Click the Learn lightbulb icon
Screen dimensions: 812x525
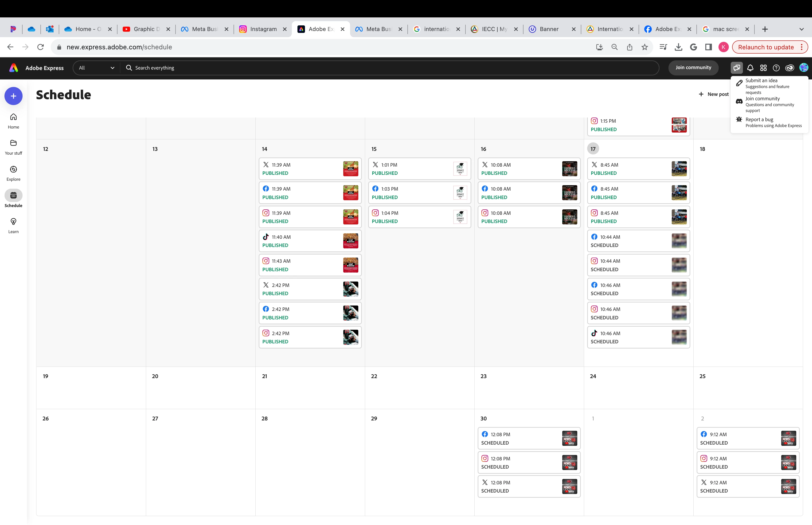[13, 222]
